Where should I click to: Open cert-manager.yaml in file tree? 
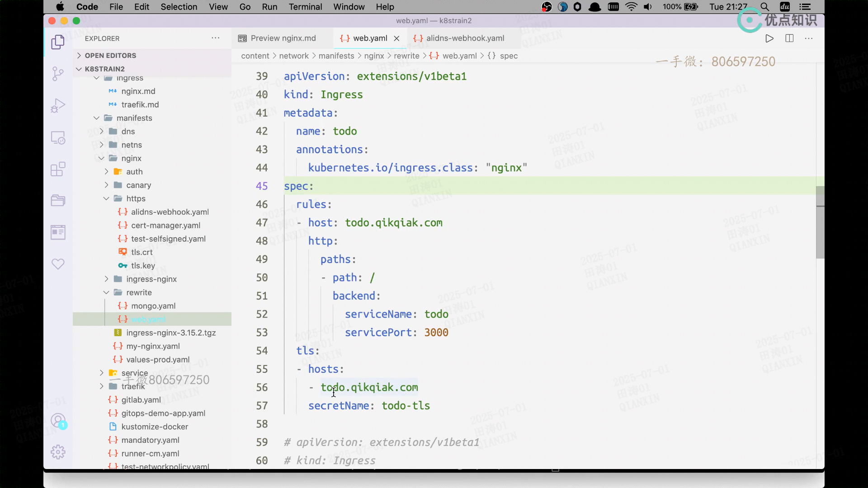coord(165,225)
